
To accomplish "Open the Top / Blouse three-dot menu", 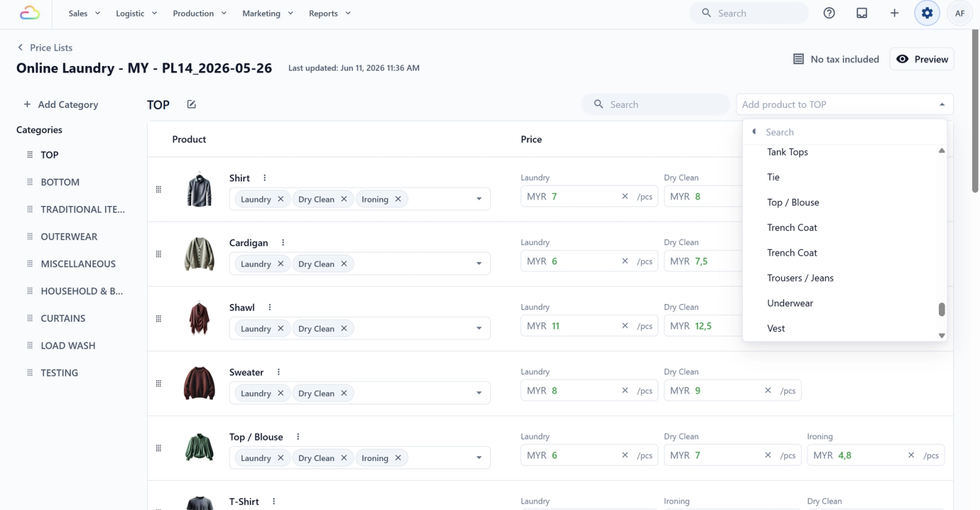I will [298, 436].
